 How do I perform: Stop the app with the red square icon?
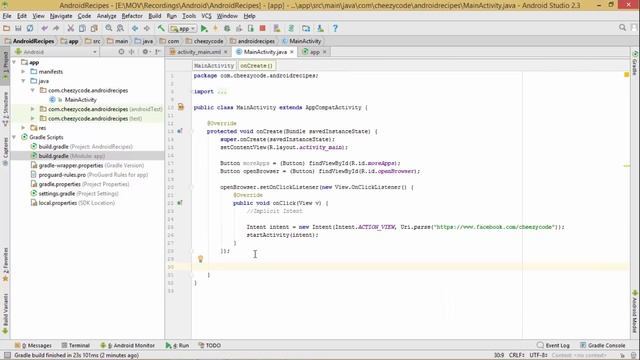[x=262, y=29]
